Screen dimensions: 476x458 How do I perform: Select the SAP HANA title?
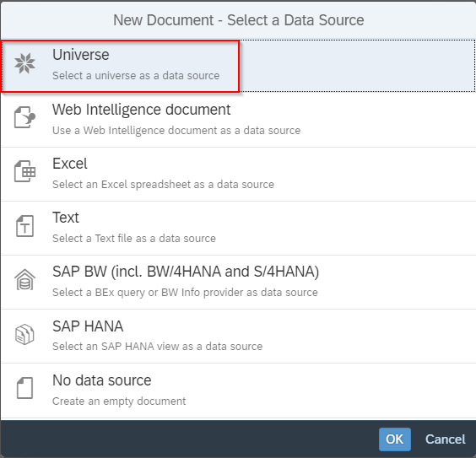(x=88, y=326)
